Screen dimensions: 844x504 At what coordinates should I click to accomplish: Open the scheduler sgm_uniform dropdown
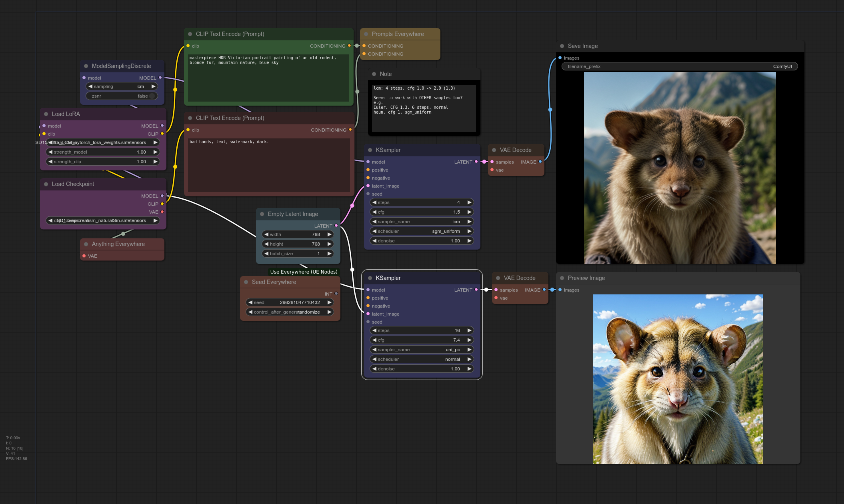pos(422,231)
